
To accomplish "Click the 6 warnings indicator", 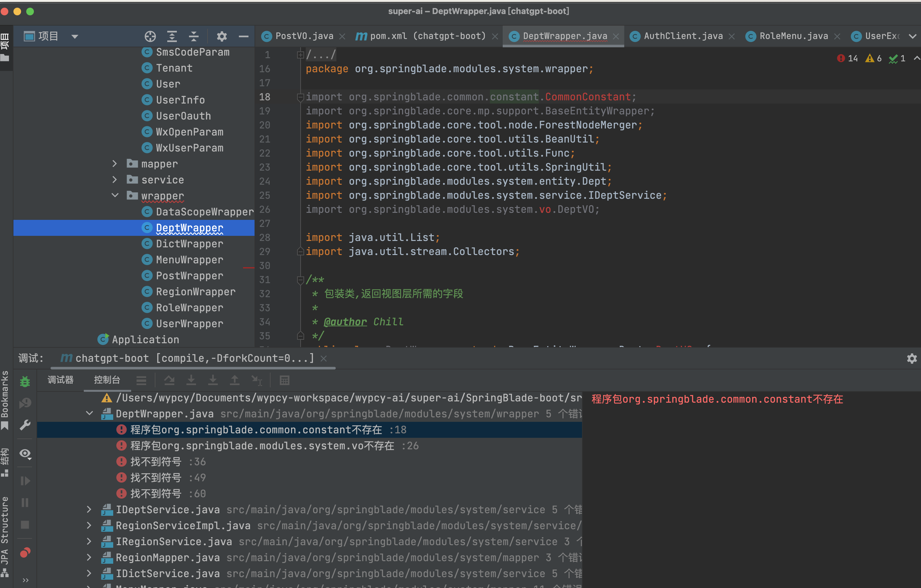I will [x=874, y=58].
